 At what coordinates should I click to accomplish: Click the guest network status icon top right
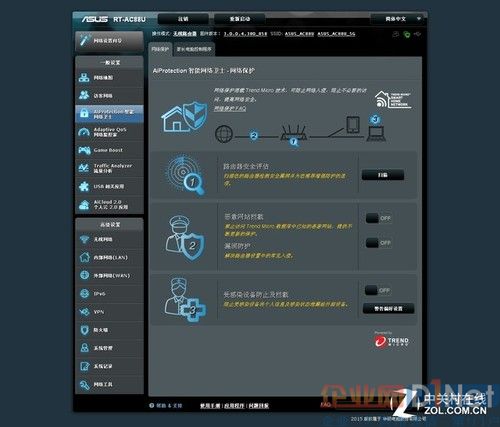[x=396, y=34]
